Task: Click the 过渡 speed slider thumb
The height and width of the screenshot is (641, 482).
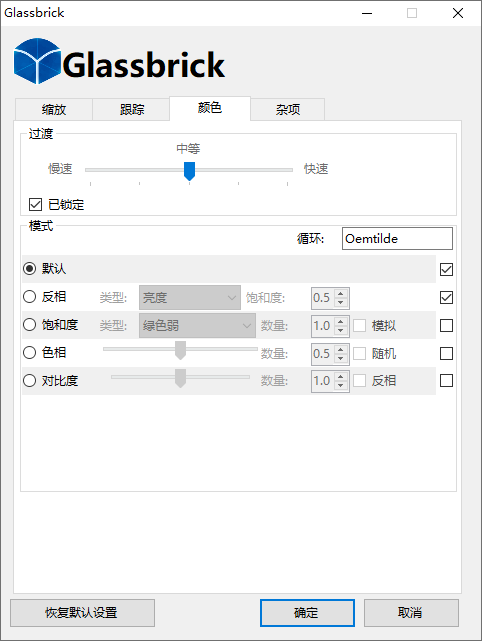Action: pos(189,171)
